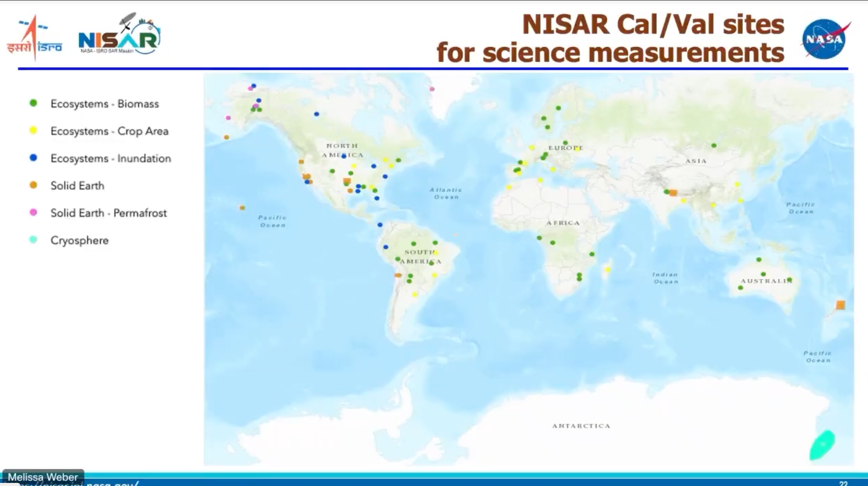Select the 'Solid Earth' legend label
This screenshot has width=868, height=486.
pyautogui.click(x=77, y=185)
